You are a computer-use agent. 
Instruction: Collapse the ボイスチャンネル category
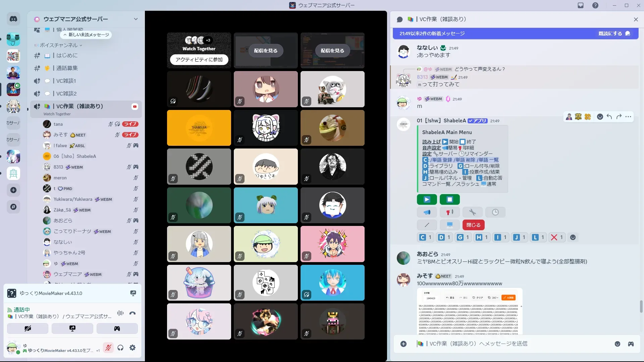[59, 45]
